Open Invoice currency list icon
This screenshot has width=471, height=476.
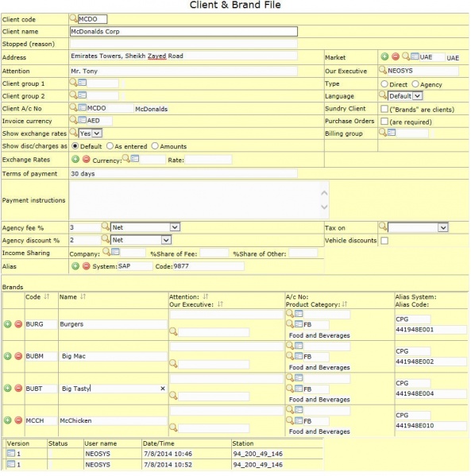click(82, 120)
